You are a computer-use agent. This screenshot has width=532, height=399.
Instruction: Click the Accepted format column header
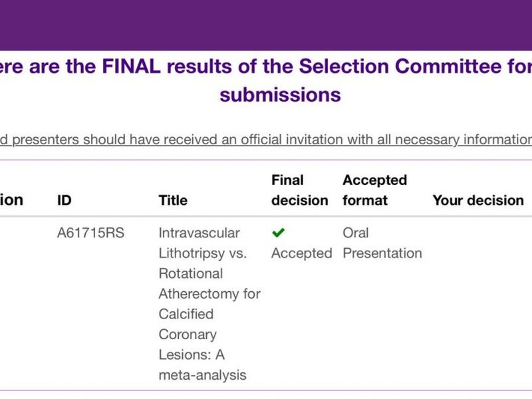[x=374, y=190]
